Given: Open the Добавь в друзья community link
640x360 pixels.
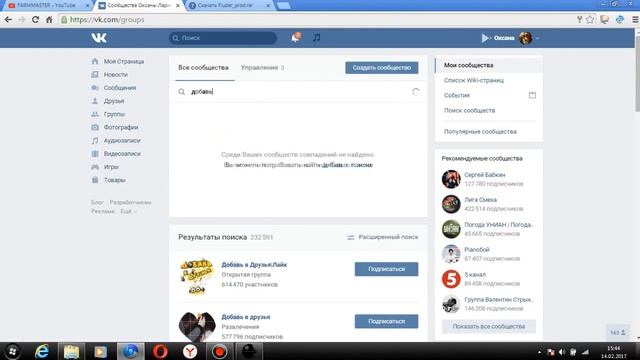Looking at the screenshot, I should click(x=246, y=317).
